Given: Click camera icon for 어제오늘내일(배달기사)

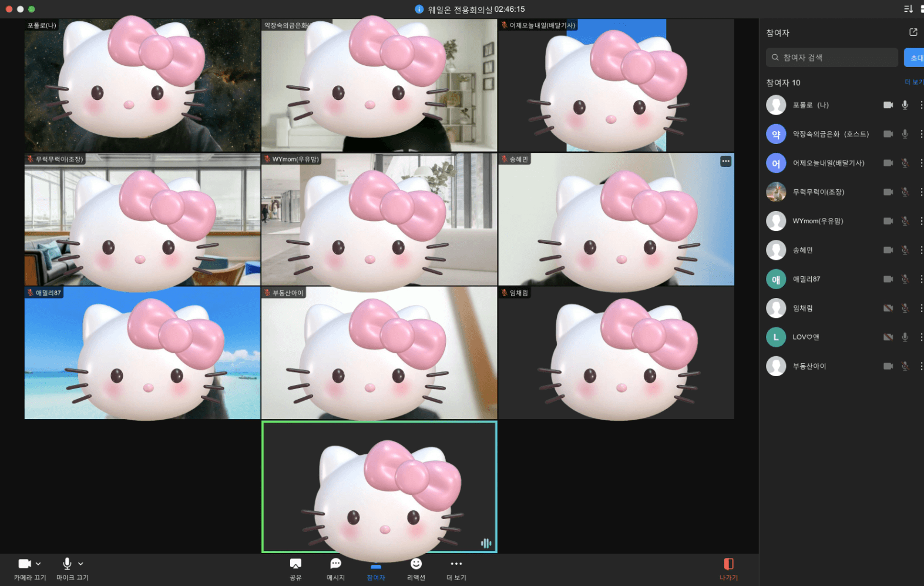Looking at the screenshot, I should [x=888, y=163].
